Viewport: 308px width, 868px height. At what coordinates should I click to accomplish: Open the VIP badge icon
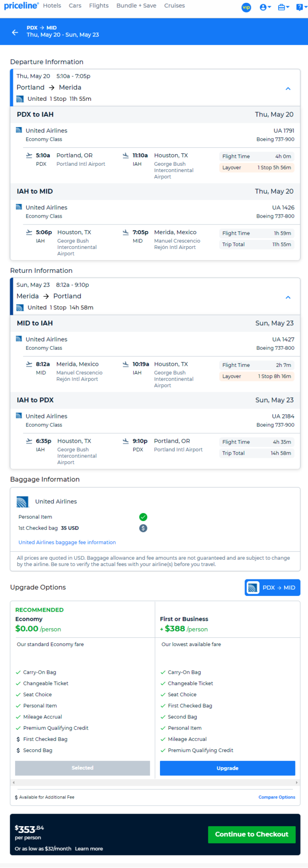[246, 7]
